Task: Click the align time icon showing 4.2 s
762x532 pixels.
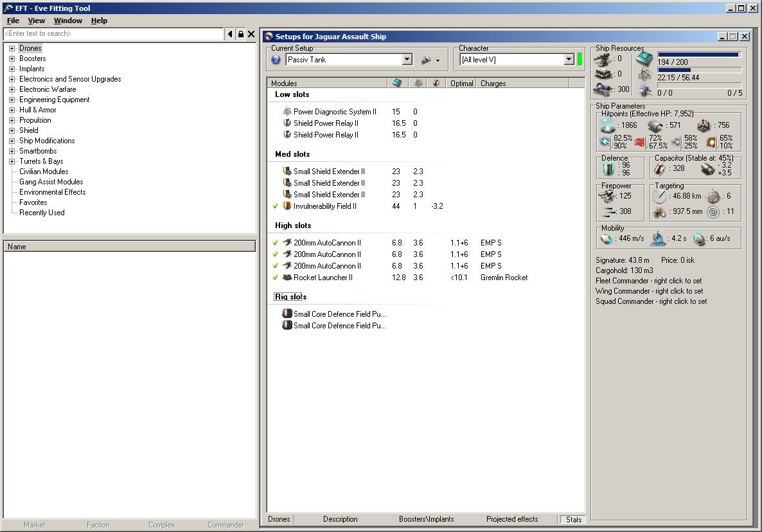Action: click(659, 238)
